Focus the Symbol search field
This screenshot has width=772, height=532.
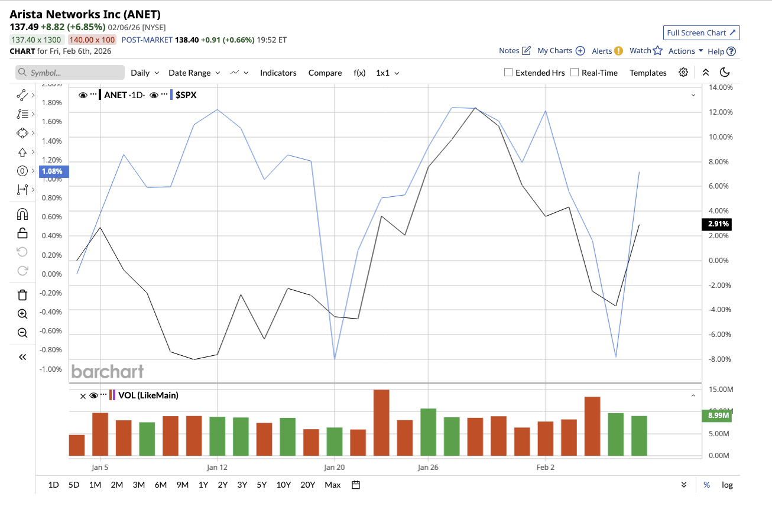pyautogui.click(x=70, y=72)
